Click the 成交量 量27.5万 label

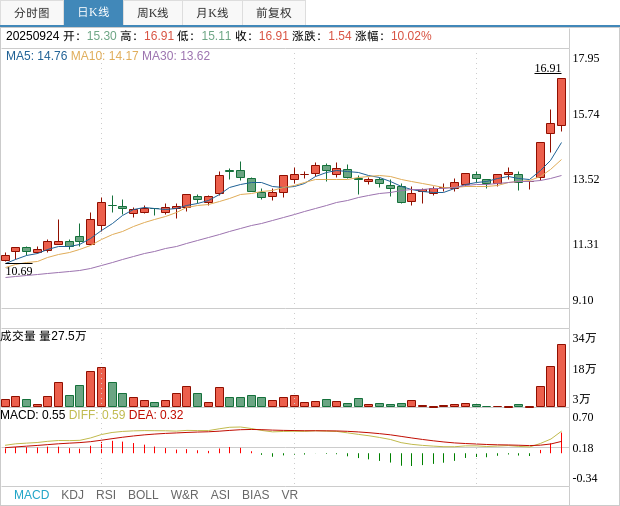pyautogui.click(x=43, y=336)
